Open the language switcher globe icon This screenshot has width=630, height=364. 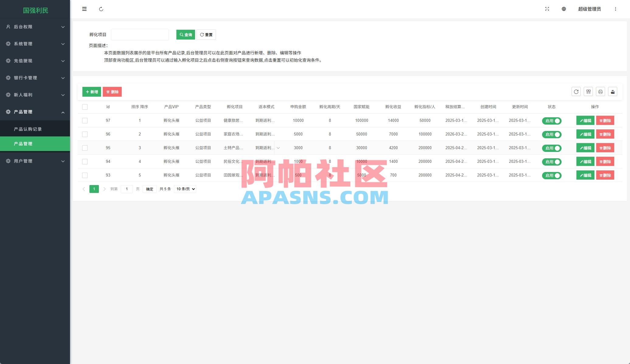coord(564,9)
